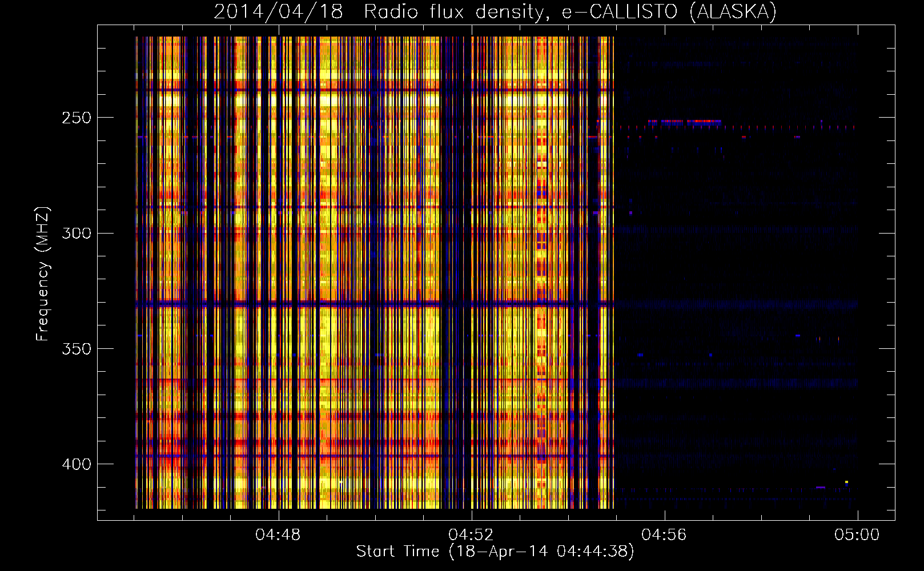924x571 pixels.
Task: Click the plot title "2014/04/18 Radio flux density, e-CALLISTO (ALASKA)"
Action: [495, 11]
